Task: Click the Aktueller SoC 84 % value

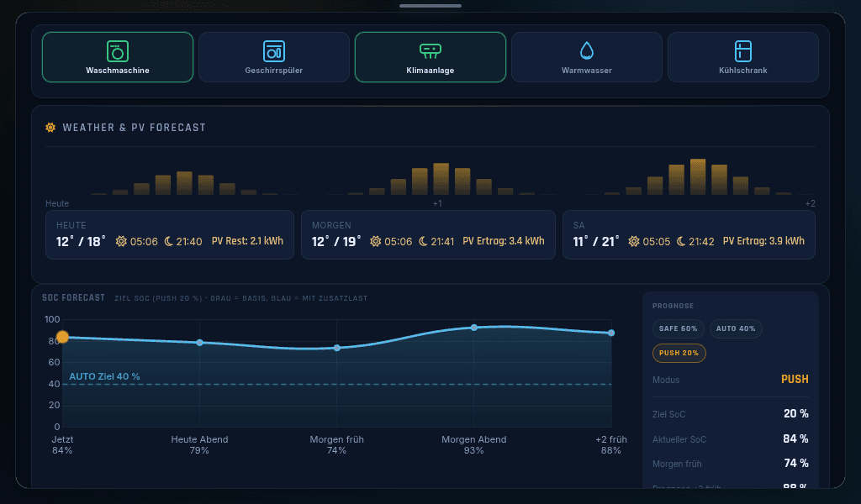Action: tap(795, 438)
